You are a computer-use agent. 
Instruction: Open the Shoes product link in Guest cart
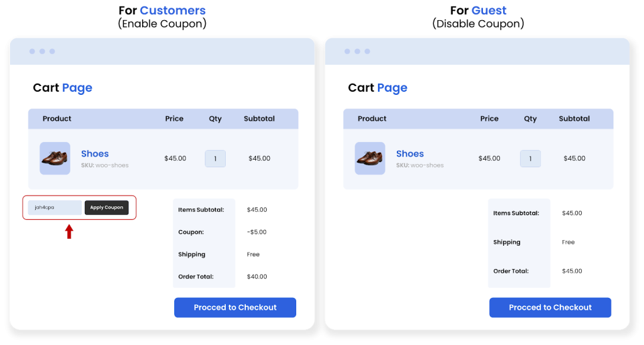click(x=410, y=154)
